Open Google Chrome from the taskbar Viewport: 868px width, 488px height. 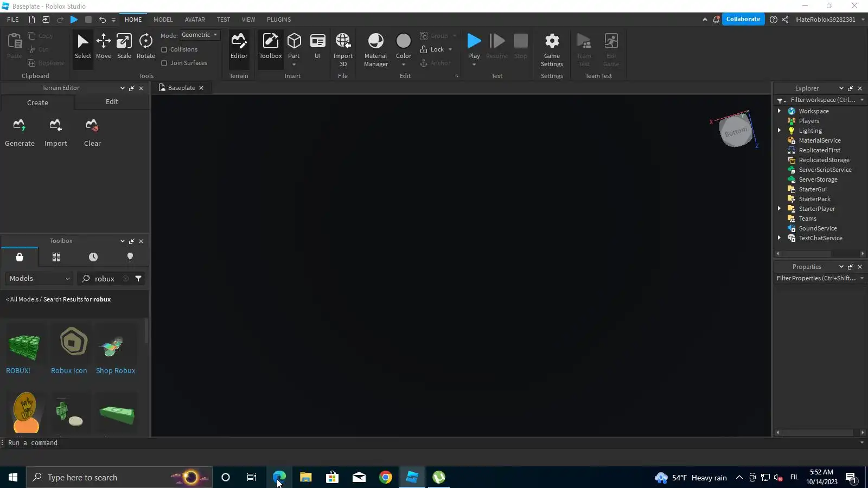pos(386,478)
